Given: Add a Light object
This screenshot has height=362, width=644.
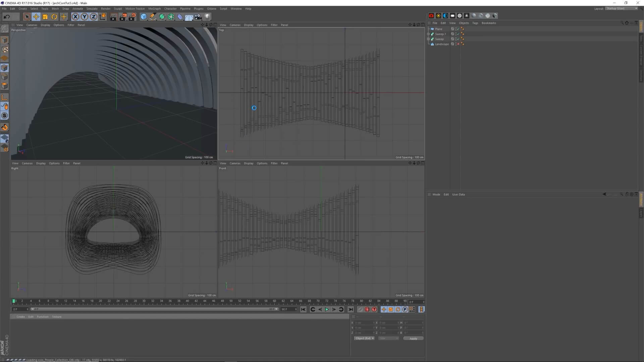Looking at the screenshot, I should tap(207, 17).
